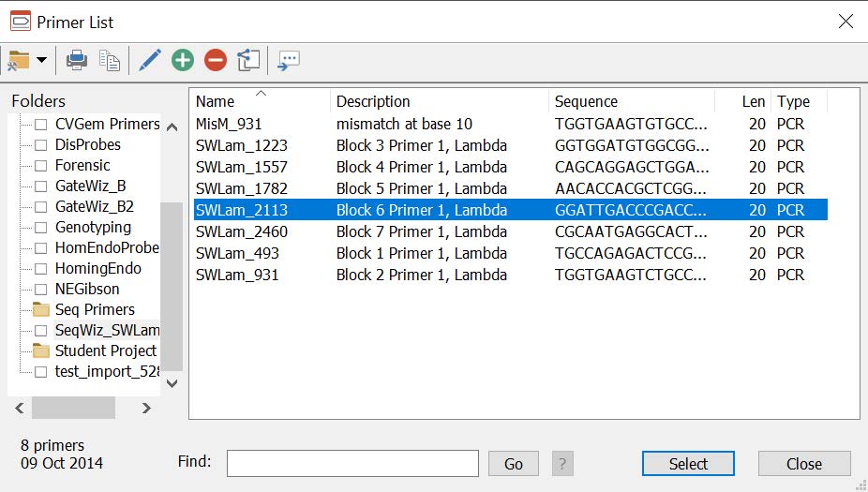The image size is (868, 492).
Task: Click the printer icon
Action: point(76,60)
